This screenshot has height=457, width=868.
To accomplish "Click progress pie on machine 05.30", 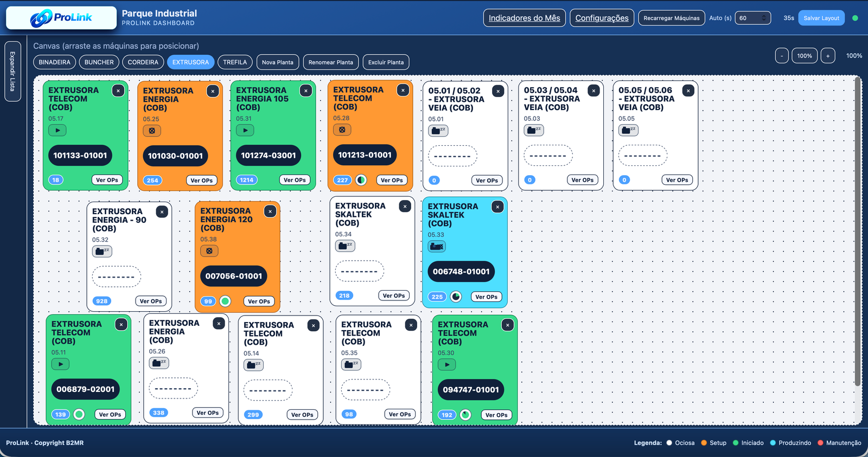I will (465, 415).
